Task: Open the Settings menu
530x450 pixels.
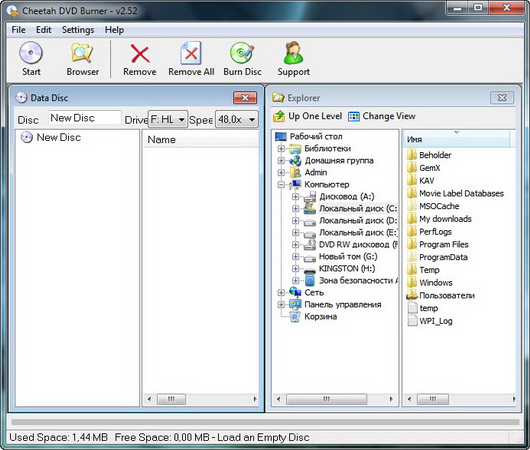Action: (78, 30)
